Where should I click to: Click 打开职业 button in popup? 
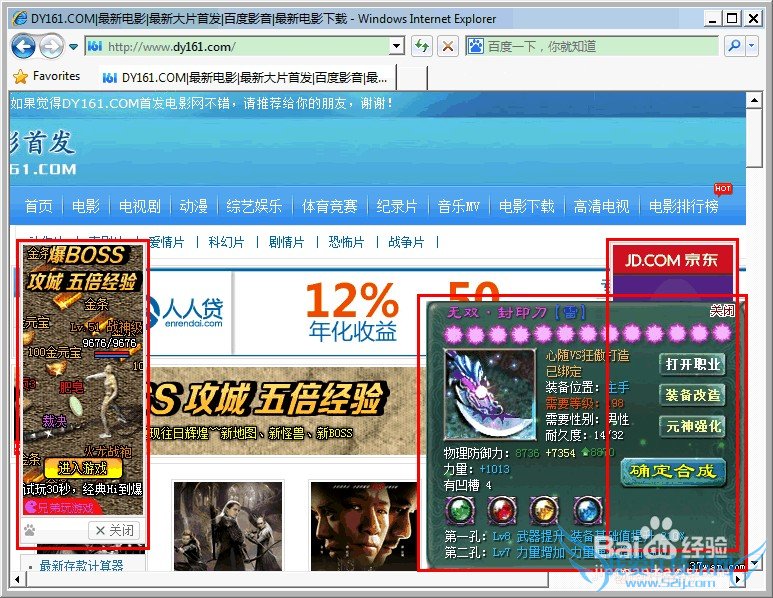click(x=692, y=364)
